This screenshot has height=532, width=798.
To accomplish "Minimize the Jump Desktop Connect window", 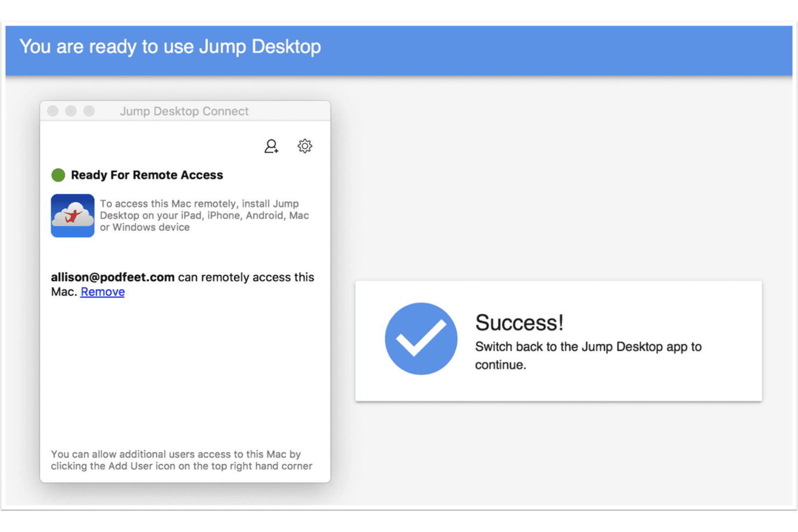I will tap(71, 110).
